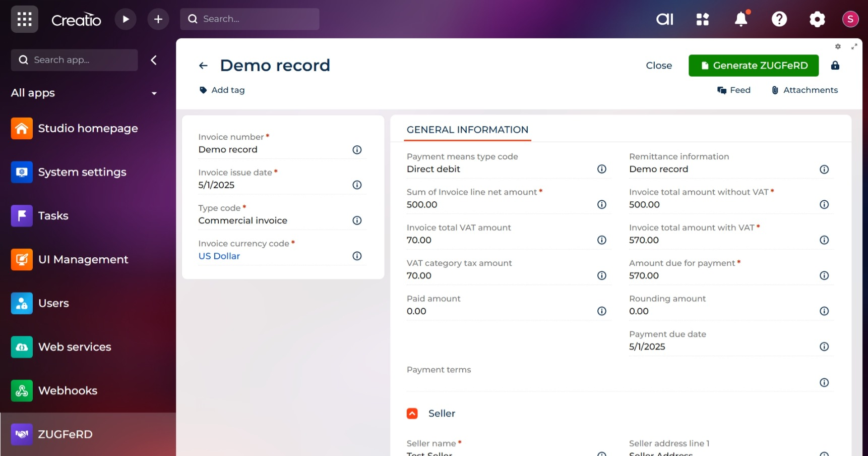Open ZUGFeRD section in sidebar

(x=65, y=434)
